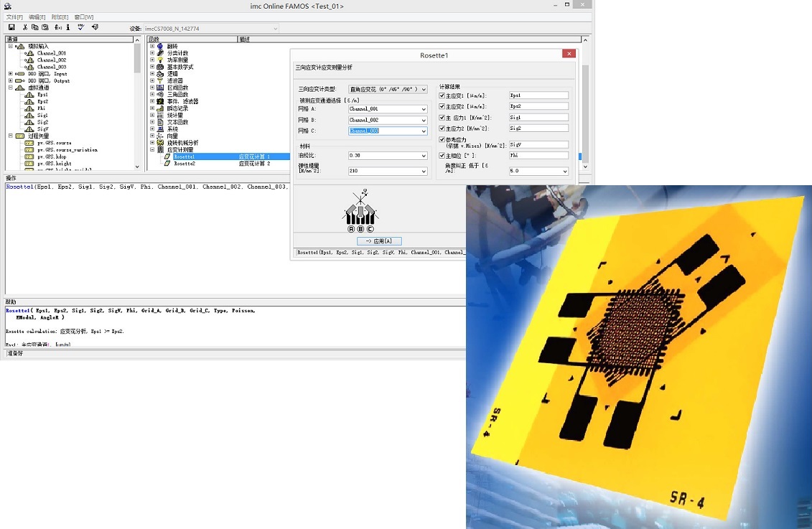Image resolution: width=812 pixels, height=529 pixels.
Task: Toggle the 主相位 checkbox
Action: click(442, 156)
